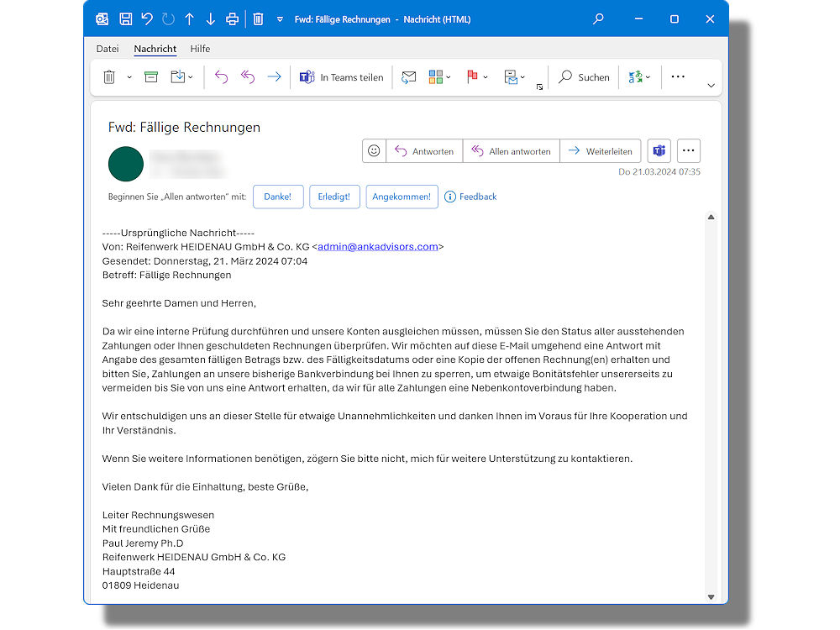
Task: Choose the Angekommen! suggested reply
Action: click(402, 197)
